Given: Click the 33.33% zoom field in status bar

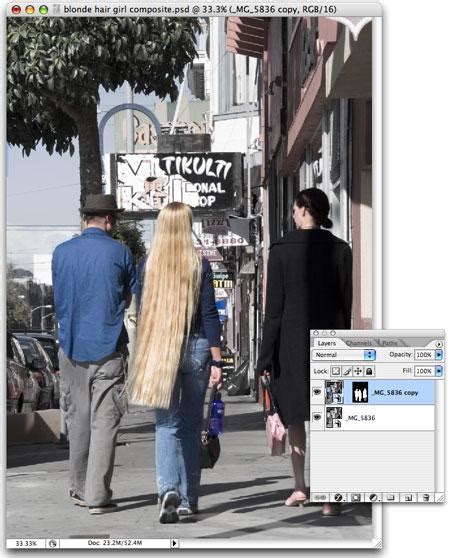Looking at the screenshot, I should pos(26,543).
